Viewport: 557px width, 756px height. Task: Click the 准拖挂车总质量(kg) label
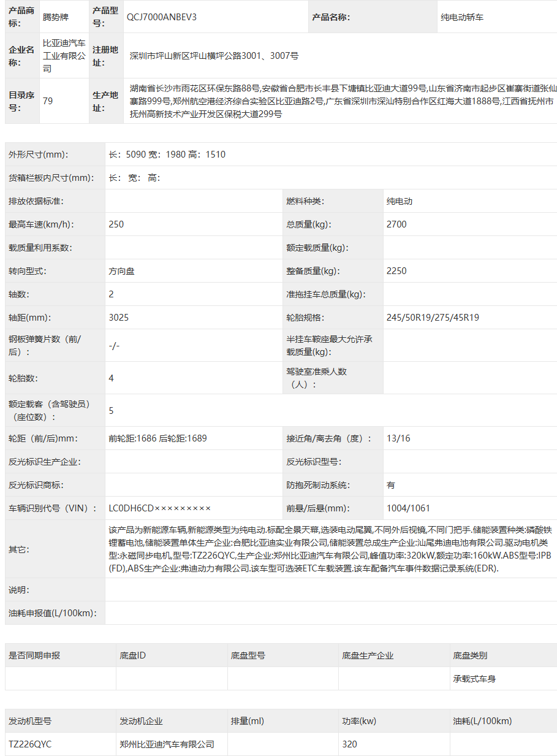point(326,294)
